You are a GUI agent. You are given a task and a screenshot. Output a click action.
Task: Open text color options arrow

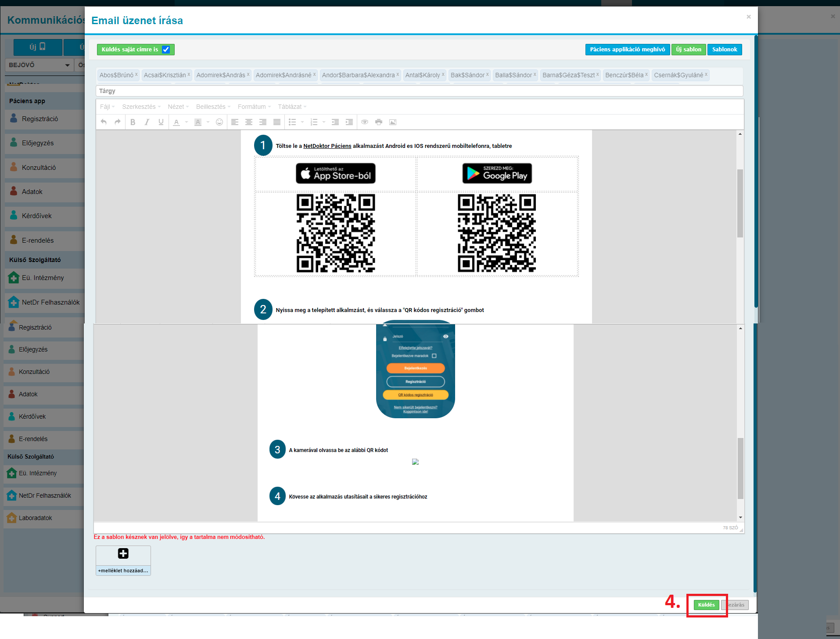point(187,122)
